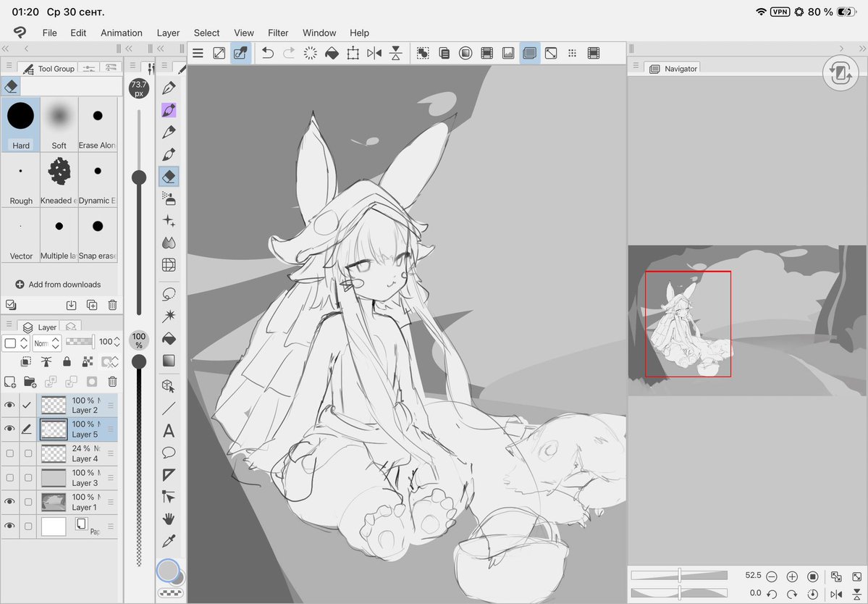Select the Blend tool

pos(169,243)
